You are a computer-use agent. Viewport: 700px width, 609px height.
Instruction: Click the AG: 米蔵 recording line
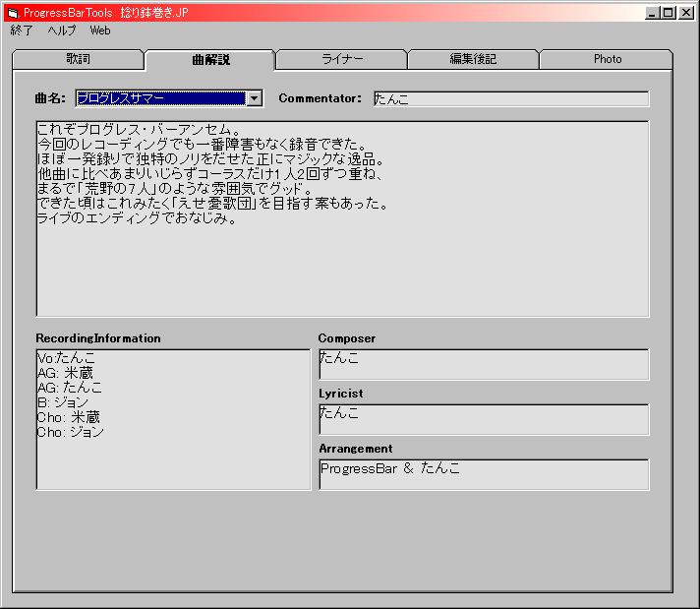(x=65, y=373)
